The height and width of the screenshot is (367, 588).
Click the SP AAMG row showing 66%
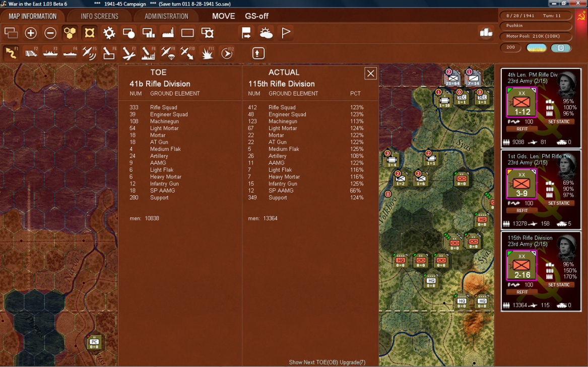coord(306,190)
